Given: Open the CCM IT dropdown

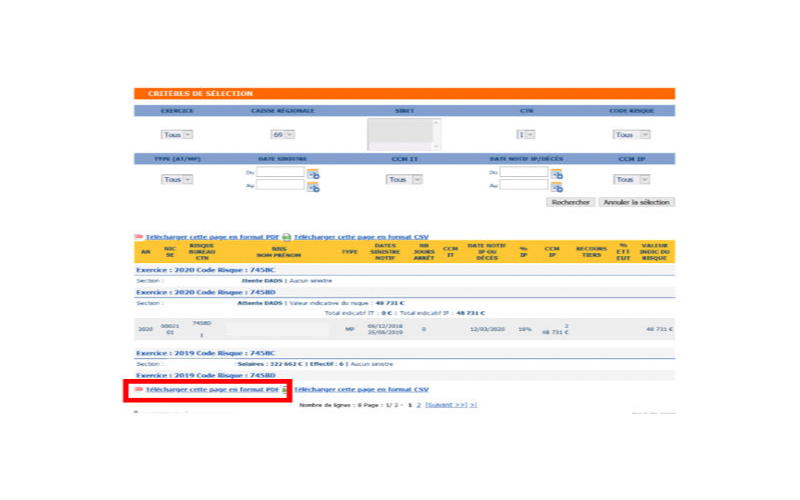Looking at the screenshot, I should tap(404, 180).
